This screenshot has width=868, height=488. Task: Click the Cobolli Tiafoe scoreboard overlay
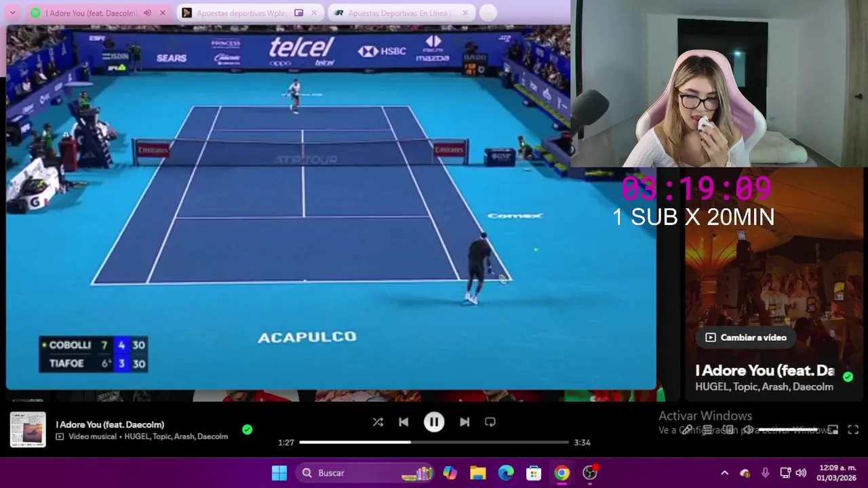(x=93, y=354)
